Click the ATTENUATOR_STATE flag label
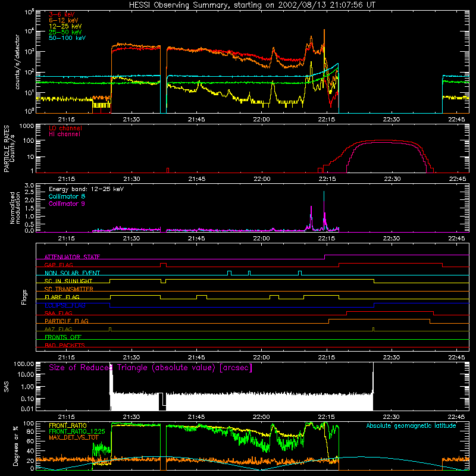The width and height of the screenshot is (476, 476). (72, 257)
